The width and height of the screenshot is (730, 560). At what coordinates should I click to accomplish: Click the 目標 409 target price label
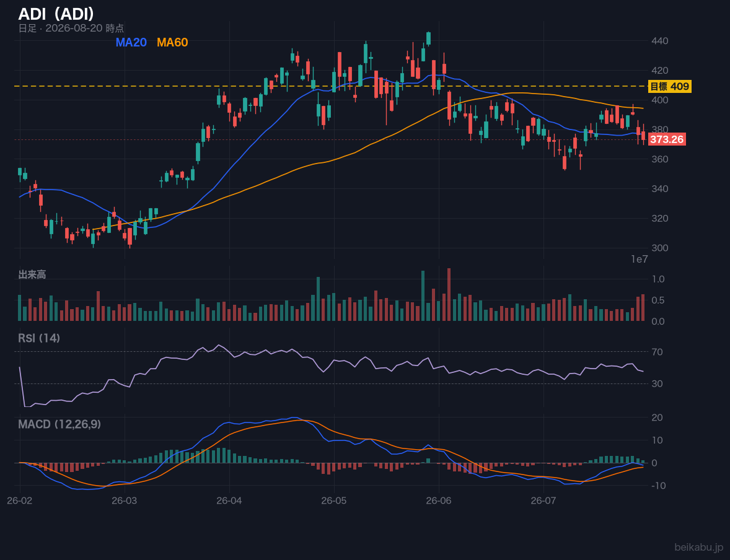[669, 86]
